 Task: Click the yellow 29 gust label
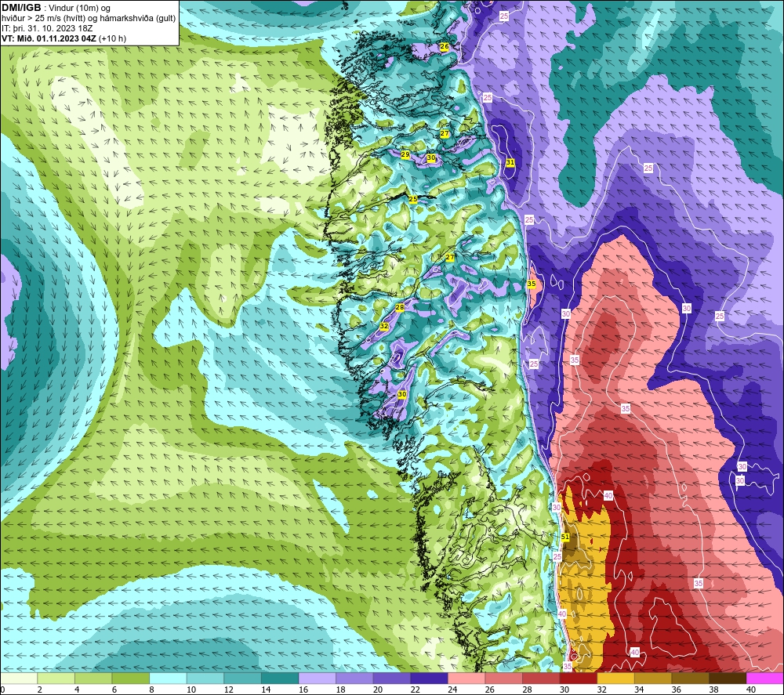pos(405,155)
